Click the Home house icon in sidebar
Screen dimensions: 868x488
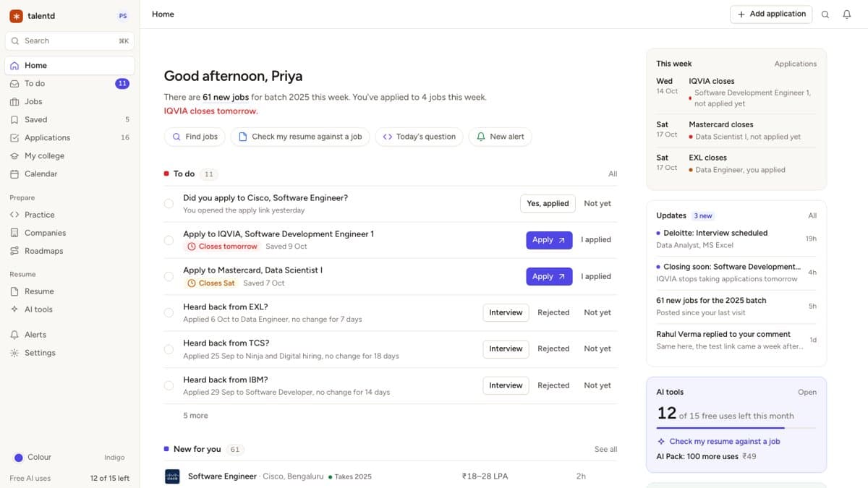pos(14,65)
